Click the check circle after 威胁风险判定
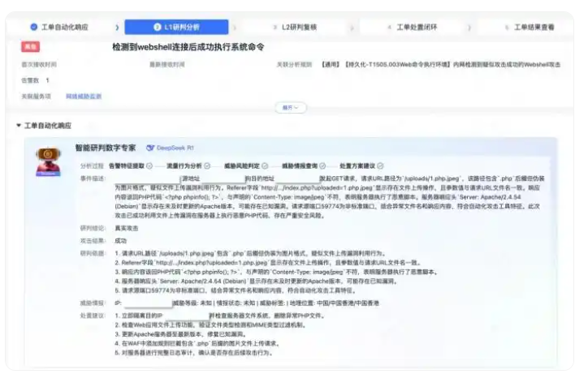 click(265, 166)
